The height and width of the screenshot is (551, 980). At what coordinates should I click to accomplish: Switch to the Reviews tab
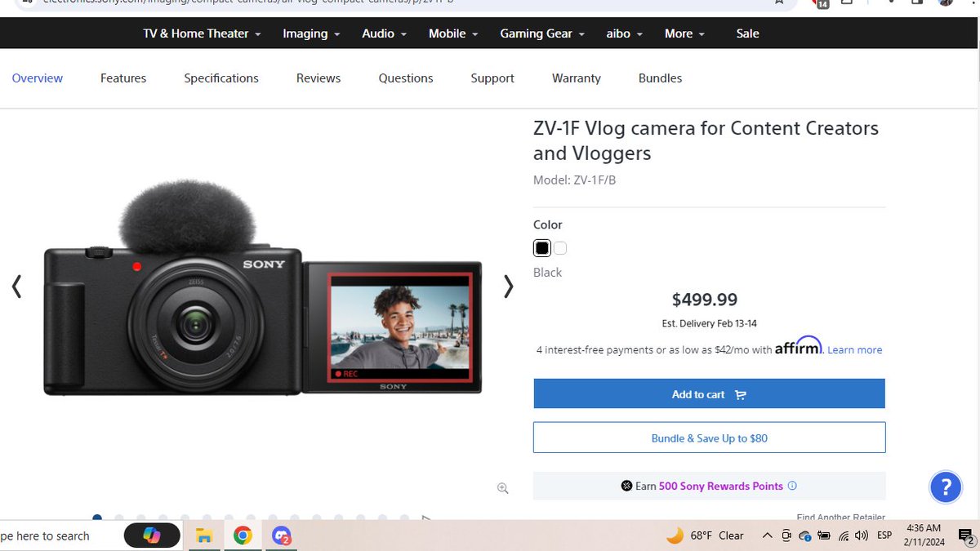(318, 78)
